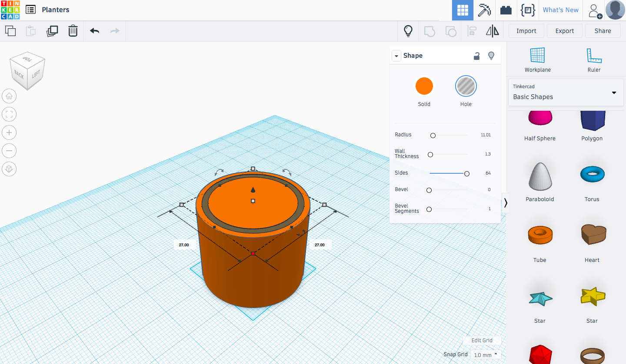Fit all shapes in view

9,114
